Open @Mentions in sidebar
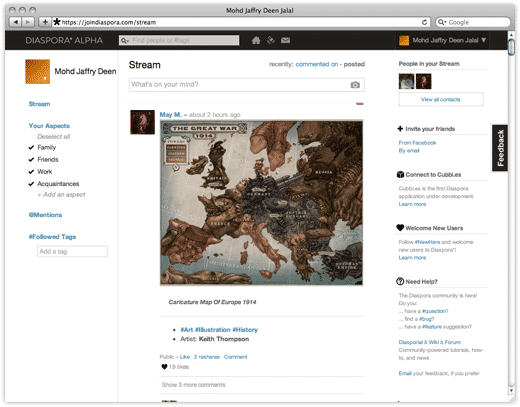 click(x=45, y=215)
